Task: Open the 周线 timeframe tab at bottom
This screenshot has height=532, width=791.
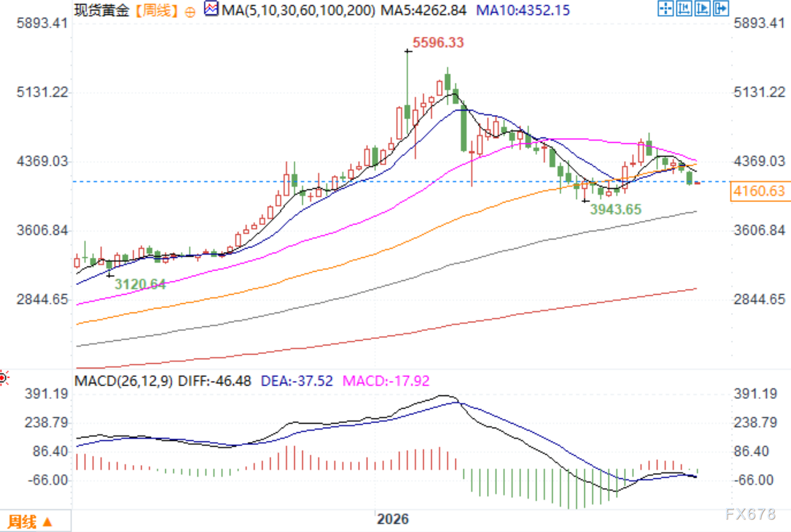Action: point(29,522)
